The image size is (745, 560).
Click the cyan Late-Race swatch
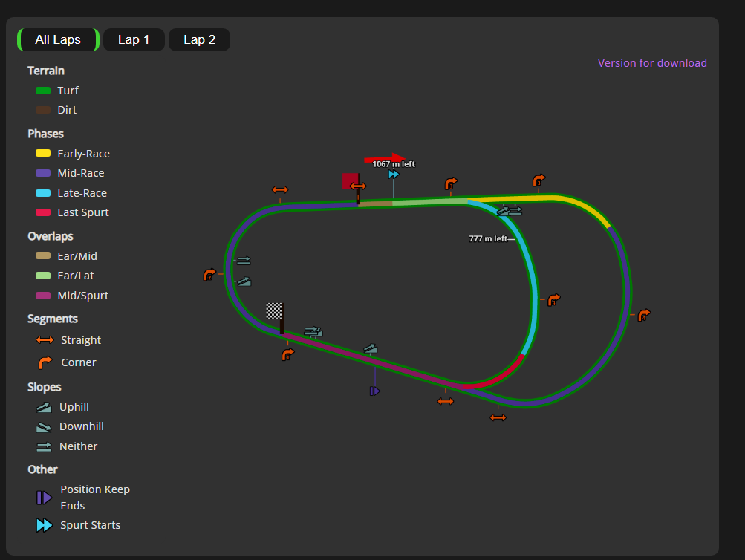[43, 193]
